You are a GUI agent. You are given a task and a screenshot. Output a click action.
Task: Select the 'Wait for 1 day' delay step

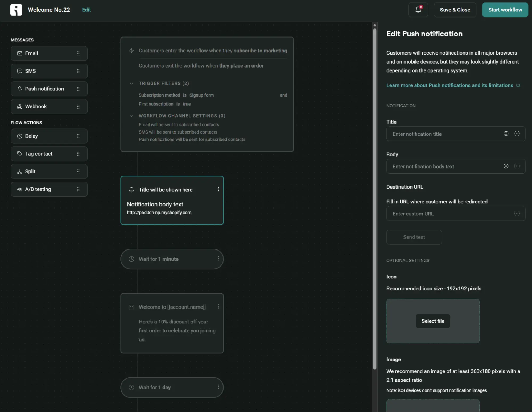pos(172,388)
